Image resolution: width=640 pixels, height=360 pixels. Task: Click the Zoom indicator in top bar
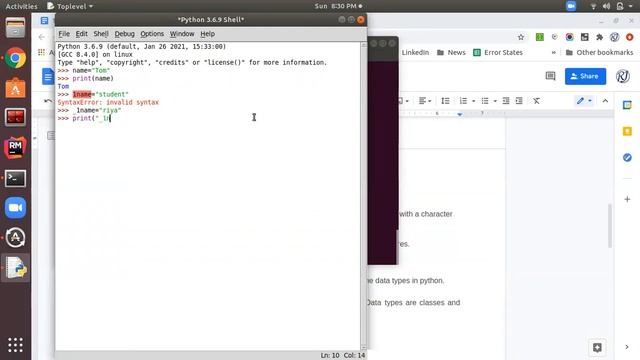[571, 6]
